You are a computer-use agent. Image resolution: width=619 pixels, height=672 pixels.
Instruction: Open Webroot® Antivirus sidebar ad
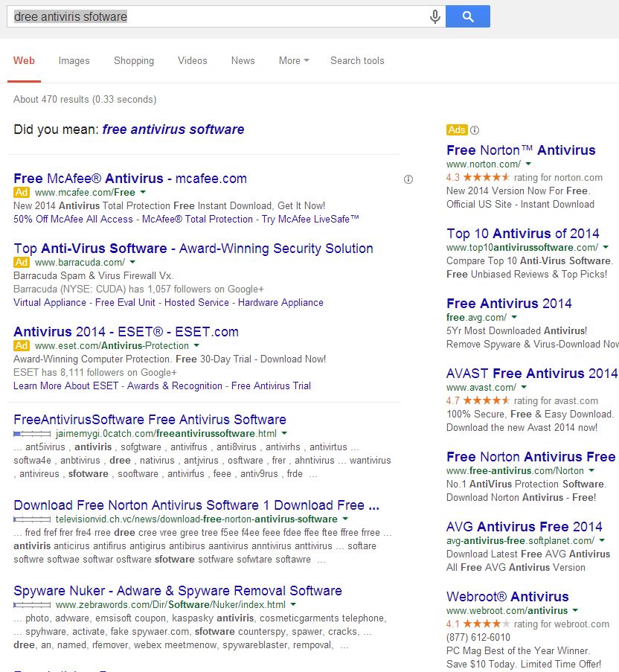click(x=507, y=596)
